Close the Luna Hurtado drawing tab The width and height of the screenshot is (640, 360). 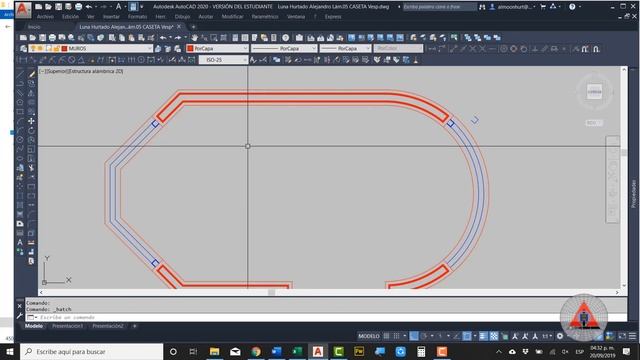point(179,27)
